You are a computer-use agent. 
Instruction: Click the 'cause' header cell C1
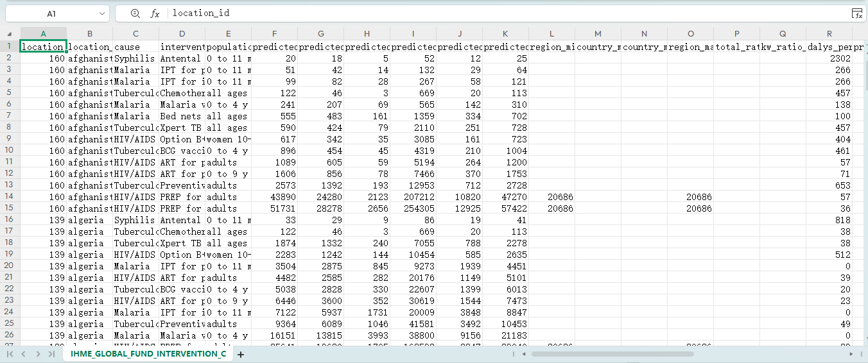(x=135, y=46)
